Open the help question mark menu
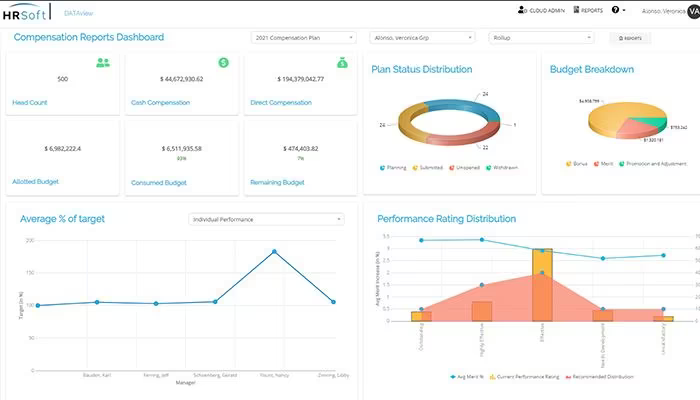The width and height of the screenshot is (700, 400). [618, 10]
